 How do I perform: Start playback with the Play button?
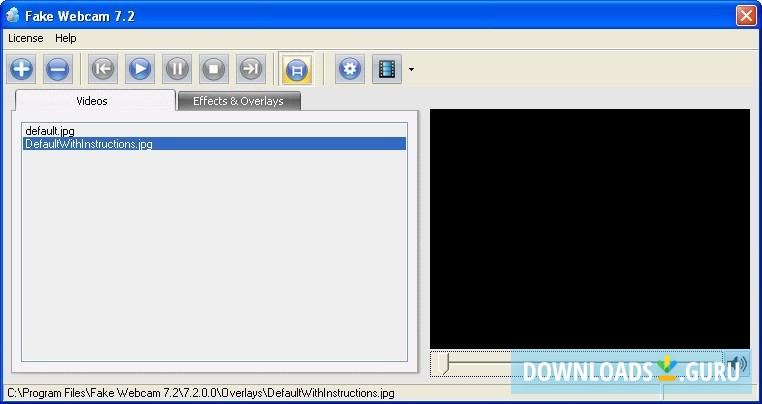(x=140, y=69)
